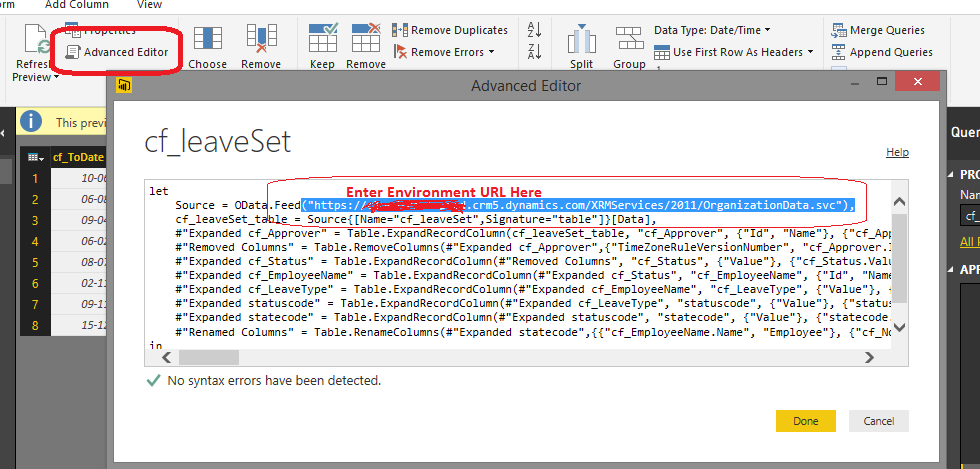The height and width of the screenshot is (469, 980).
Task: Click the horizontal scrollbar left arrow
Action: [x=166, y=357]
